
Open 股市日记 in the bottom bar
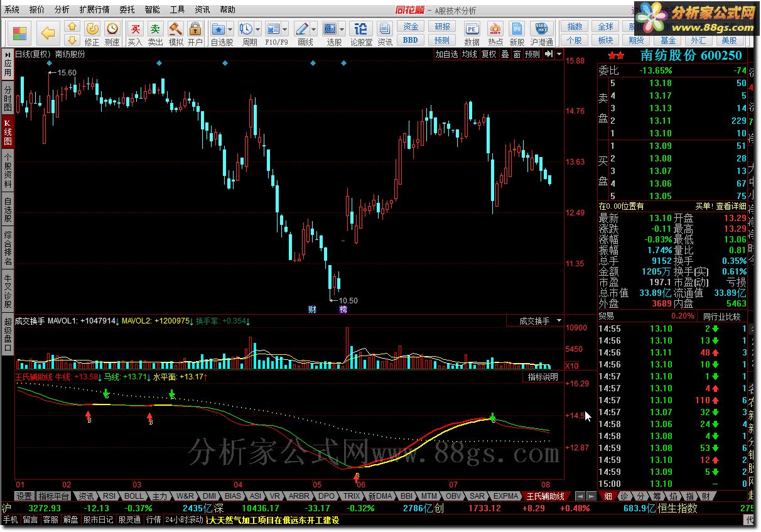98,520
